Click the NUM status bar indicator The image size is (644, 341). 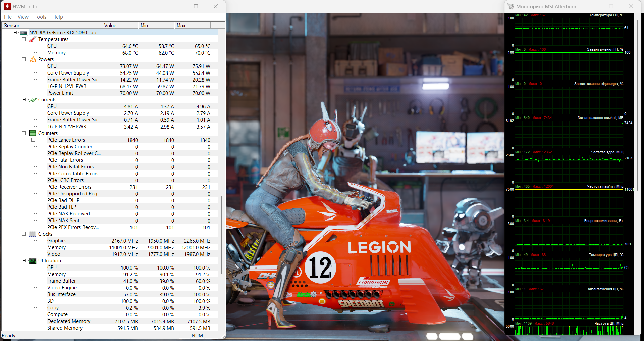pyautogui.click(x=197, y=336)
